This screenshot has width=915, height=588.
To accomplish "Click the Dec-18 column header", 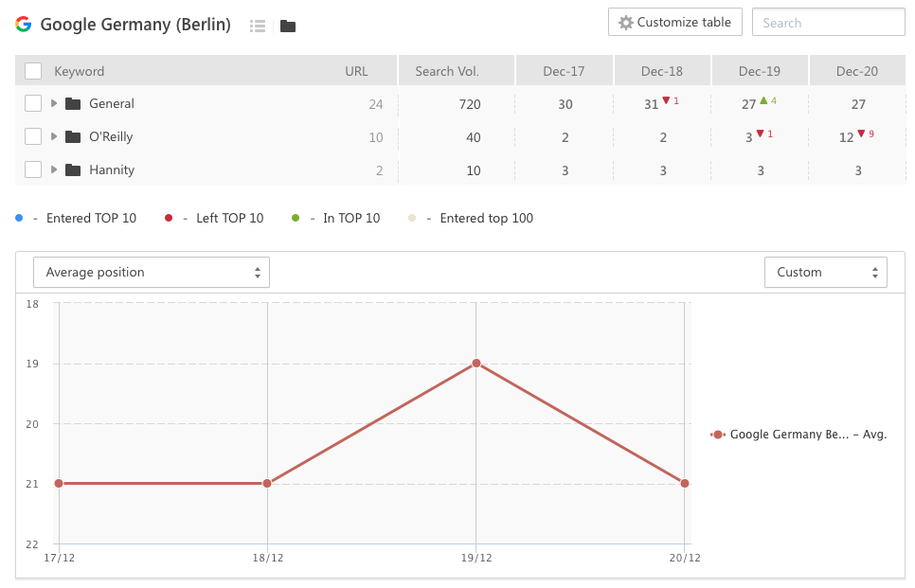I will point(662,71).
